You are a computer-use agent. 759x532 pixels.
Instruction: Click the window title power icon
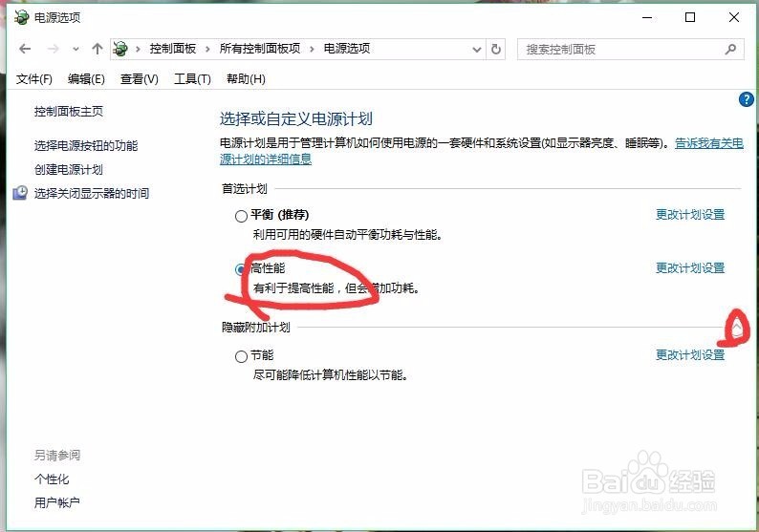point(22,17)
